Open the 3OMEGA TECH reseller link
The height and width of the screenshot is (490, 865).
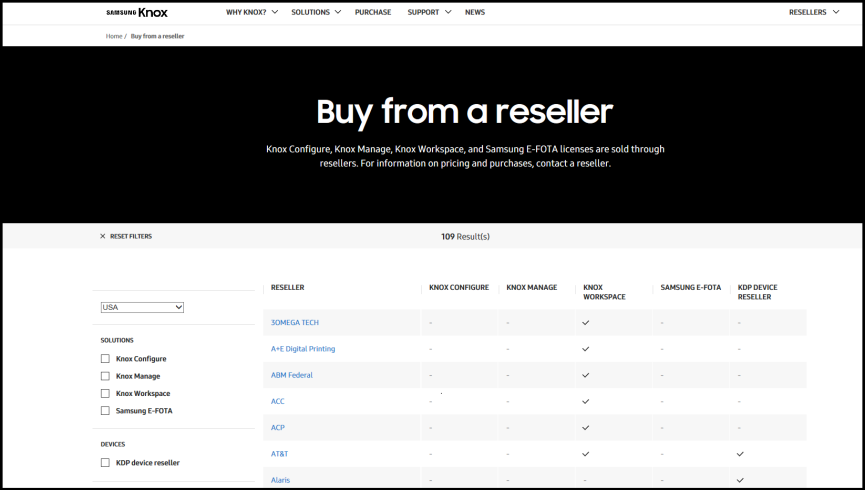pos(295,323)
